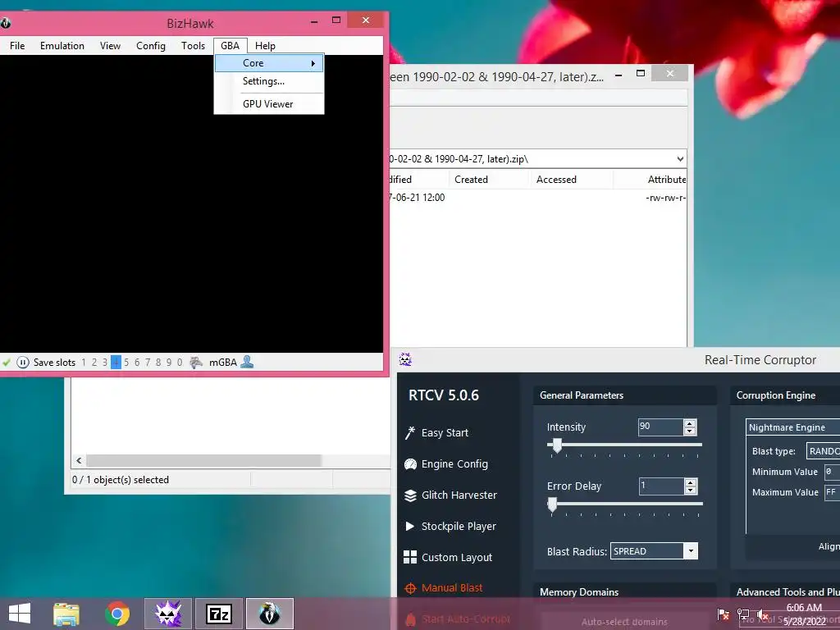Open the Blast Radius SPREAD dropdown
This screenshot has height=630, width=840.
tap(654, 551)
